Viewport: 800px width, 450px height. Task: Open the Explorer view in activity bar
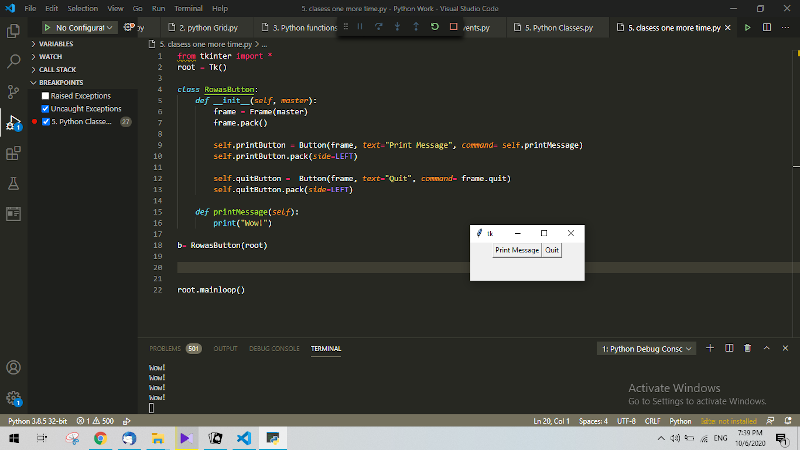point(13,31)
